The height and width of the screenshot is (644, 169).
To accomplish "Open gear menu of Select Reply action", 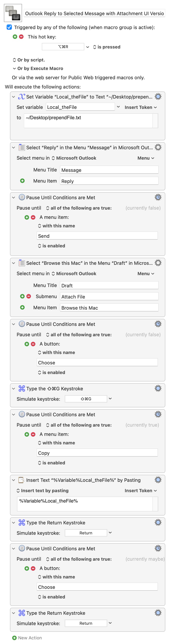I will 158,147.
